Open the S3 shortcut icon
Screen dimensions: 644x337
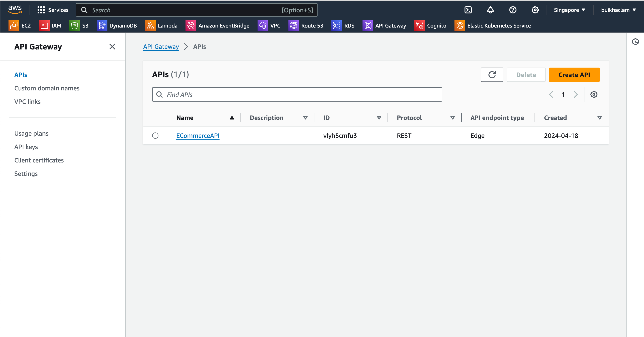tap(75, 26)
